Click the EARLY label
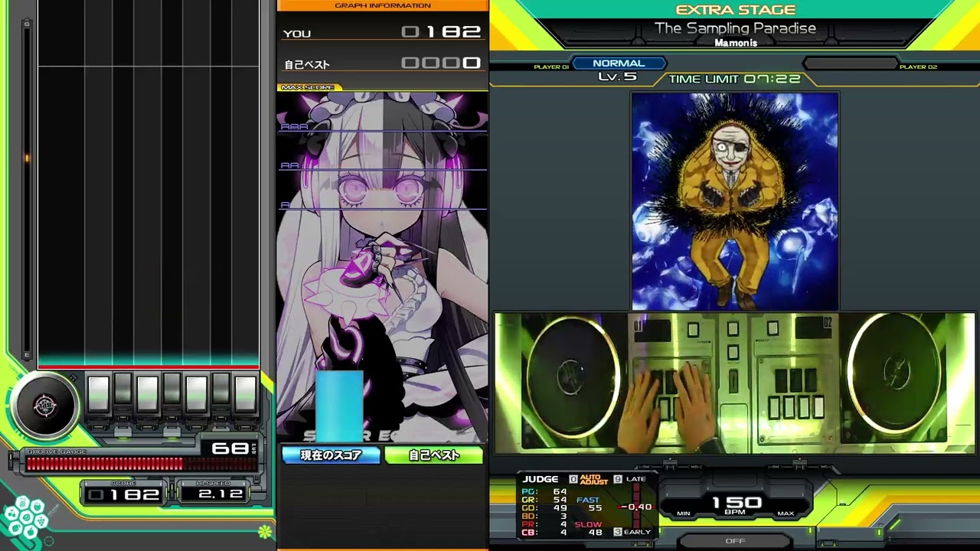This screenshot has width=980, height=551. pos(637,532)
